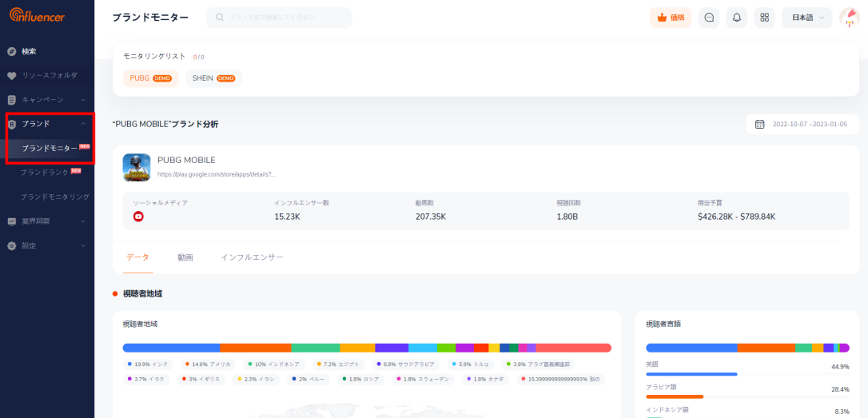Click the influencer logo
This screenshot has width=868, height=418.
[37, 15]
